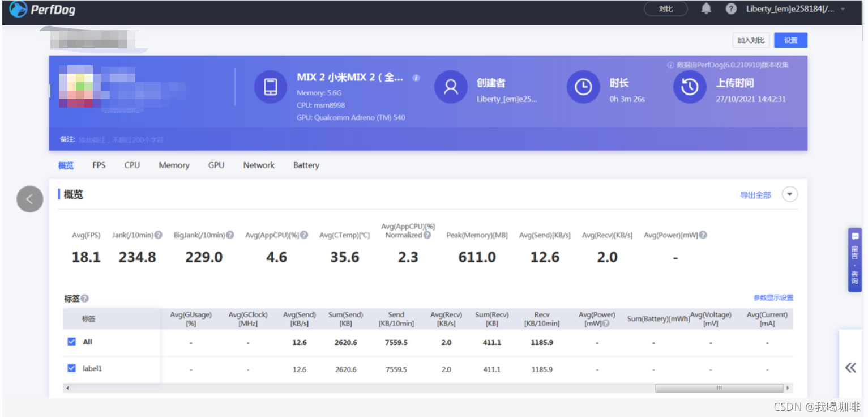Click the creator person icon
Image resolution: width=868 pixels, height=417 pixels.
[451, 87]
